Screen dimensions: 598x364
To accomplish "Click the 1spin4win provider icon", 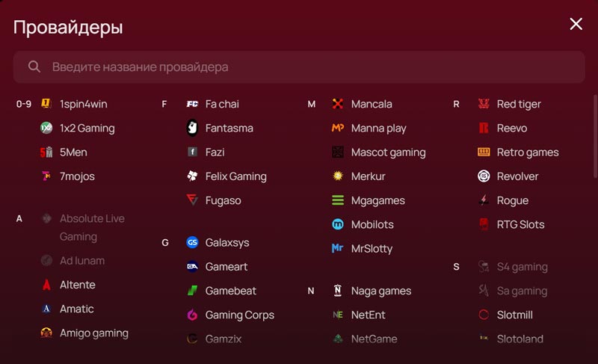I will 46,104.
